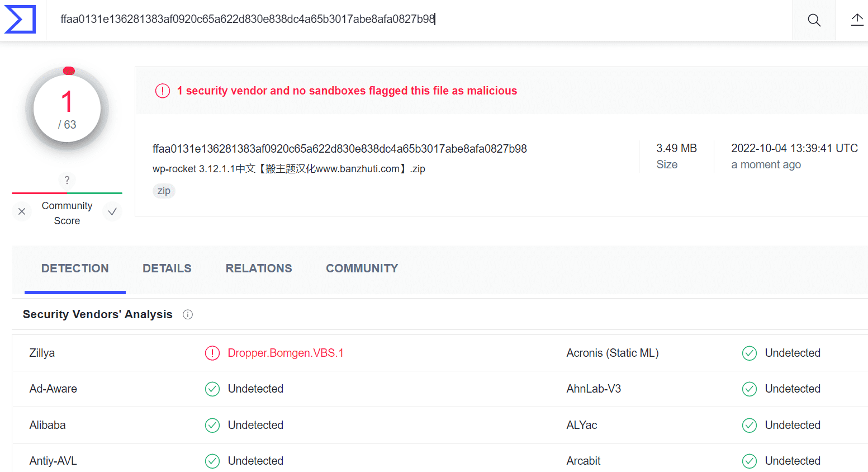Click the upload file arrow icon
Image resolution: width=868 pixels, height=472 pixels.
tap(857, 20)
